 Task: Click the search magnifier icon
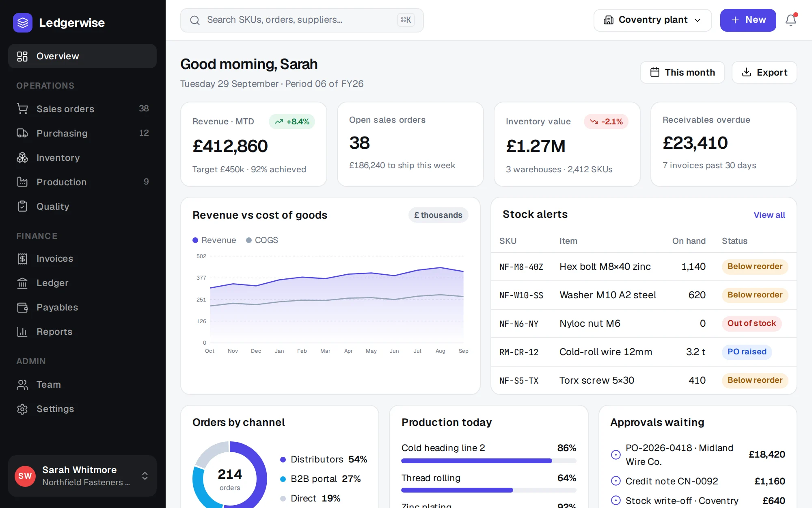[195, 20]
